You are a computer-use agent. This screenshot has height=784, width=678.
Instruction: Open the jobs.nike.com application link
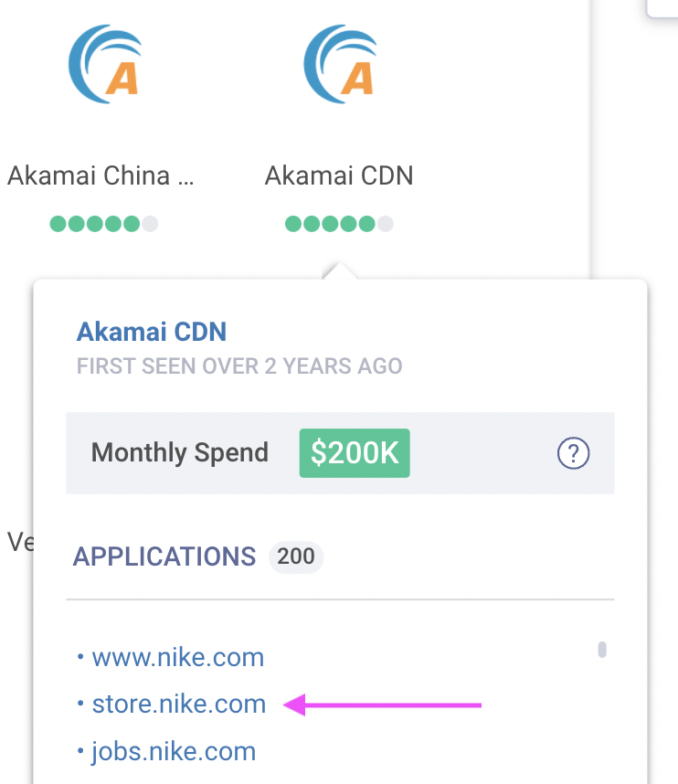pyautogui.click(x=174, y=752)
